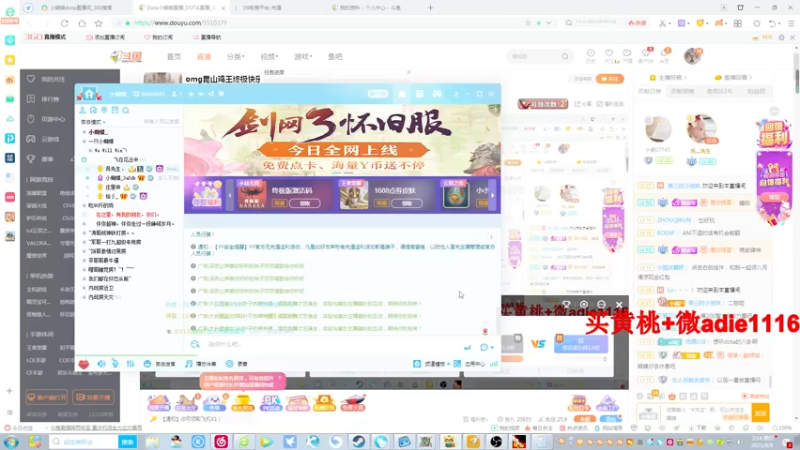
Task: Click the taskbar search button
Action: tap(127, 442)
